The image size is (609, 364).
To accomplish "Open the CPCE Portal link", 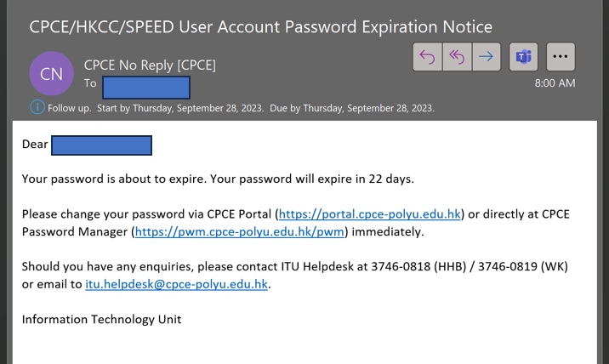I will tap(370, 214).
